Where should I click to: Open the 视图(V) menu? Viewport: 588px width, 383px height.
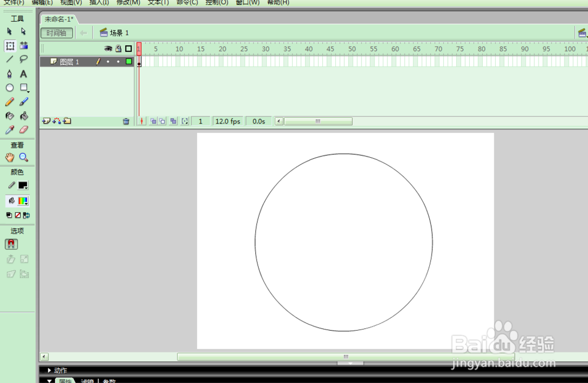71,2
